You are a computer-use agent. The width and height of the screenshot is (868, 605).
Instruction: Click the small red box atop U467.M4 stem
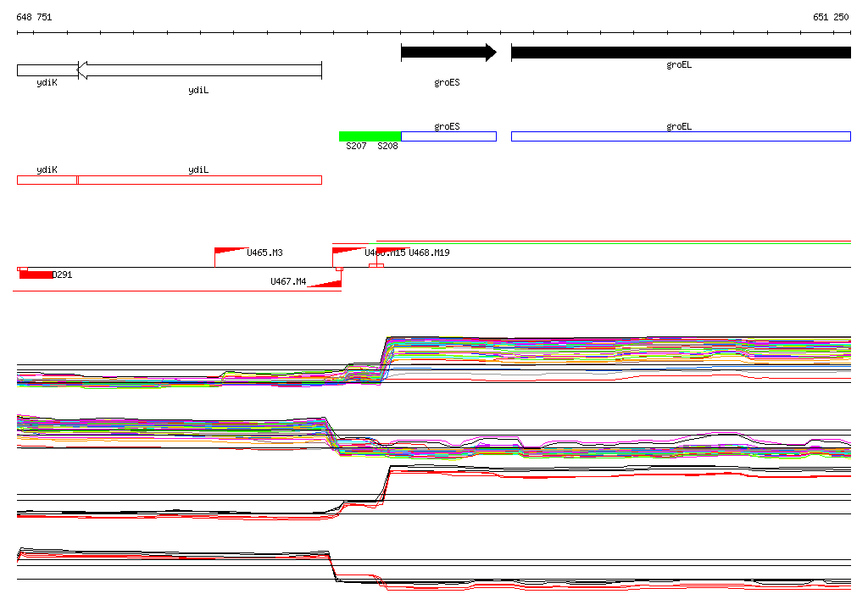[x=339, y=269]
